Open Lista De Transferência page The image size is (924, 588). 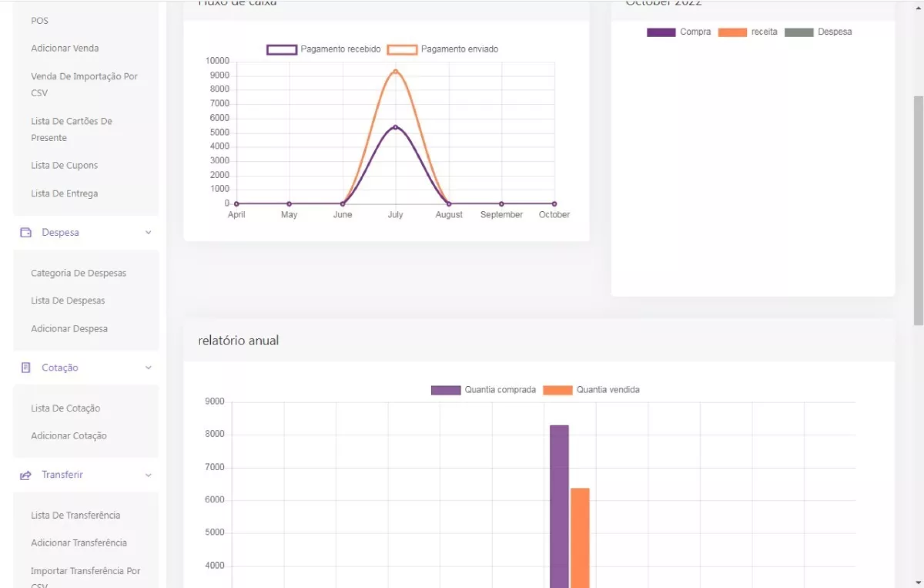point(76,515)
